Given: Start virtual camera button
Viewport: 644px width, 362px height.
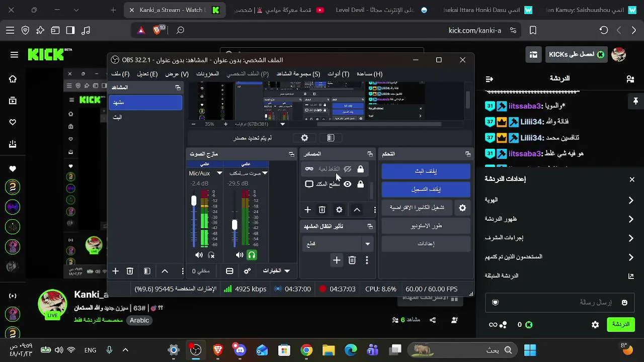Looking at the screenshot, I should (x=417, y=208).
